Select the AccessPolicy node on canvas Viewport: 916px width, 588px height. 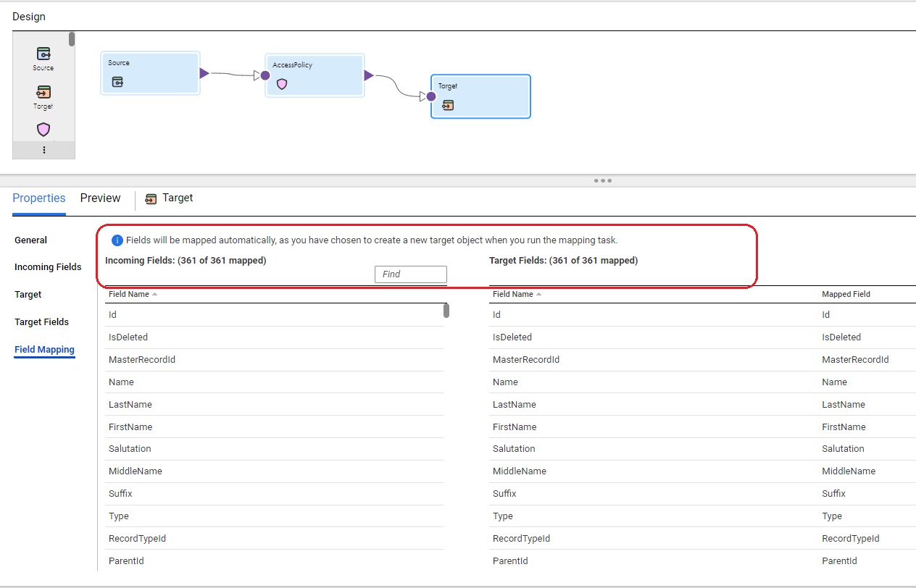click(x=315, y=75)
